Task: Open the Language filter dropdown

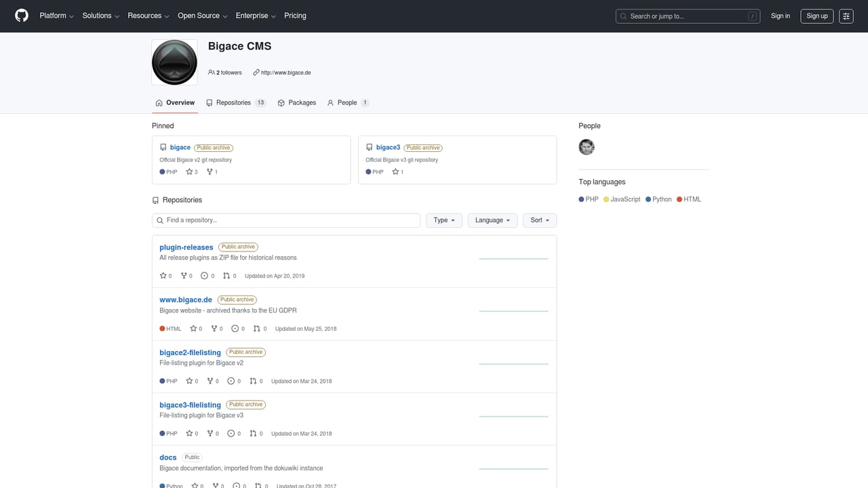Action: point(492,220)
